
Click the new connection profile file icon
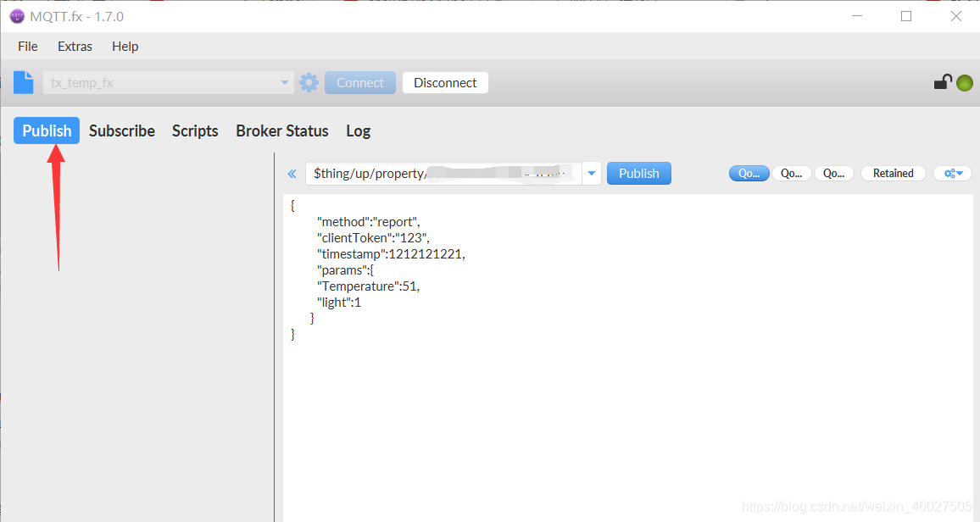click(x=23, y=82)
